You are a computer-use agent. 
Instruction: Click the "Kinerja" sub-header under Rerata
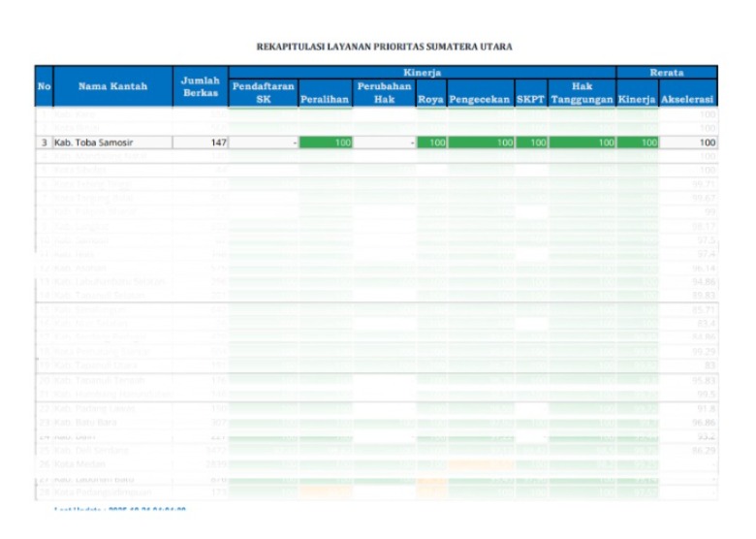tap(637, 100)
